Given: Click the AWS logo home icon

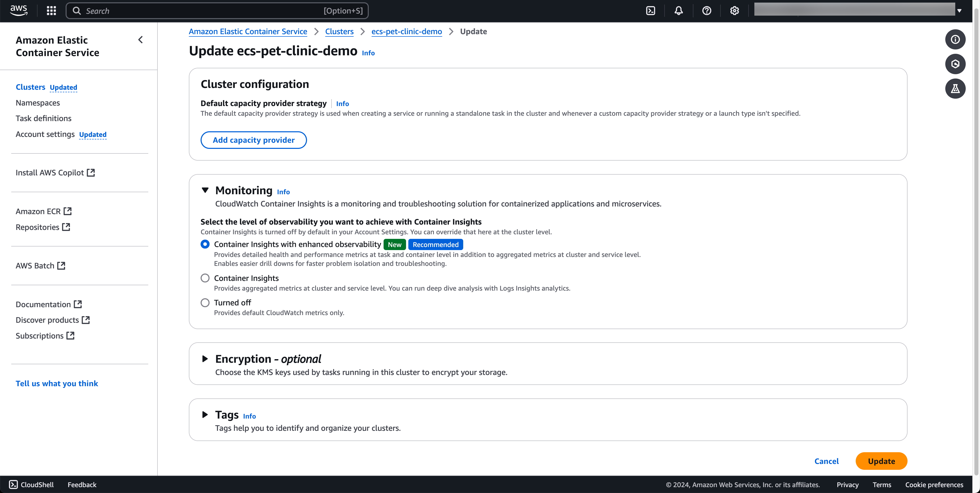Looking at the screenshot, I should [19, 10].
